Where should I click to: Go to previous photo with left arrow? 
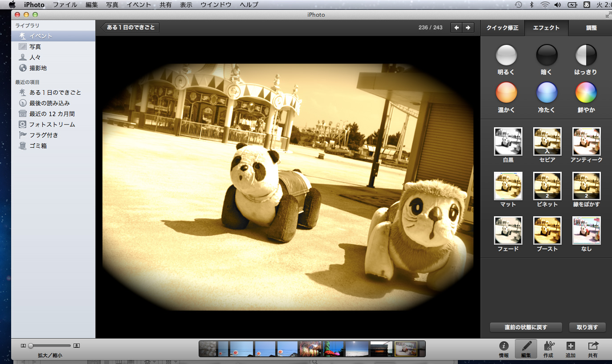pyautogui.click(x=457, y=28)
